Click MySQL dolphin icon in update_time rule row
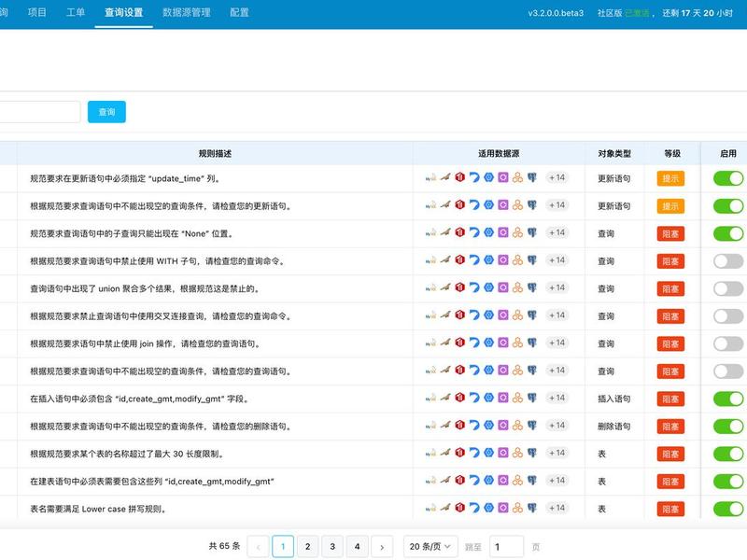747x560 pixels. click(x=430, y=178)
